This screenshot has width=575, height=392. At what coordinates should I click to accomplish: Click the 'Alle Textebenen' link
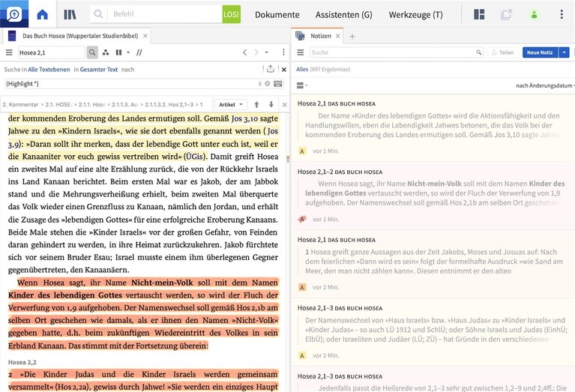tap(48, 69)
